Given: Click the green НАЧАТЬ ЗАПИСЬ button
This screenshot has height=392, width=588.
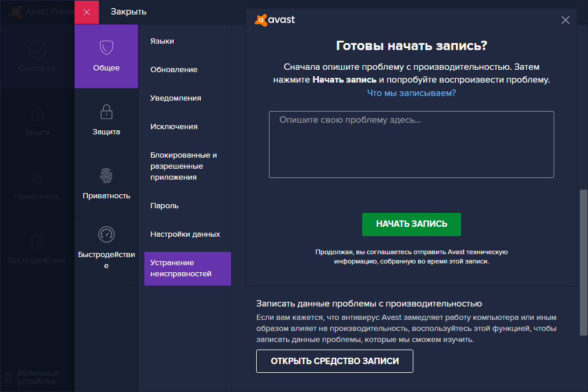Looking at the screenshot, I should (x=412, y=224).
